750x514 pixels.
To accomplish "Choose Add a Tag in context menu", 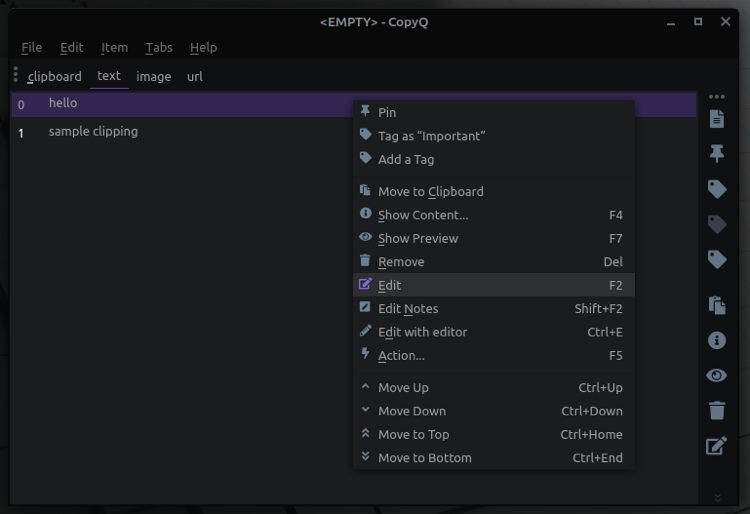I will coord(494,159).
